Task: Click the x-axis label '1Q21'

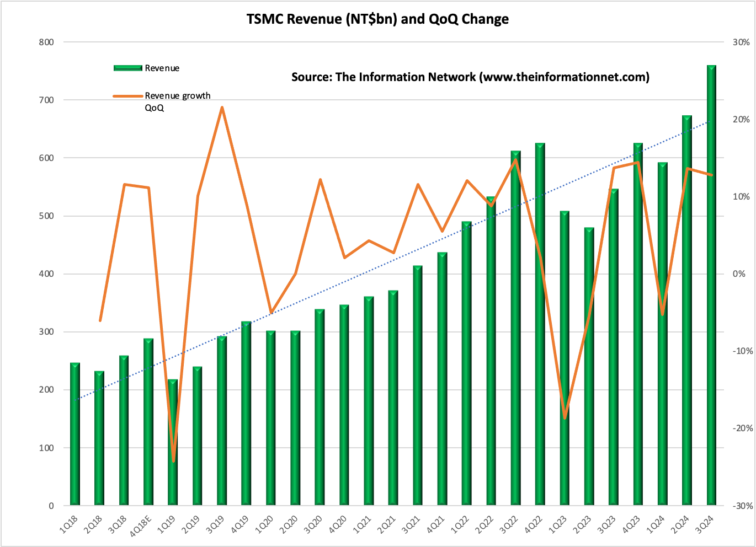Action: 361,523
